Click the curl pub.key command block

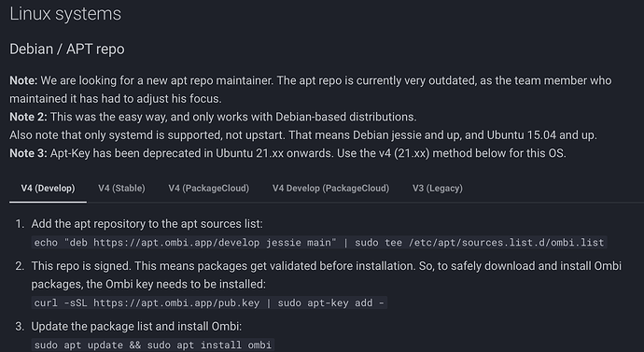coord(209,303)
